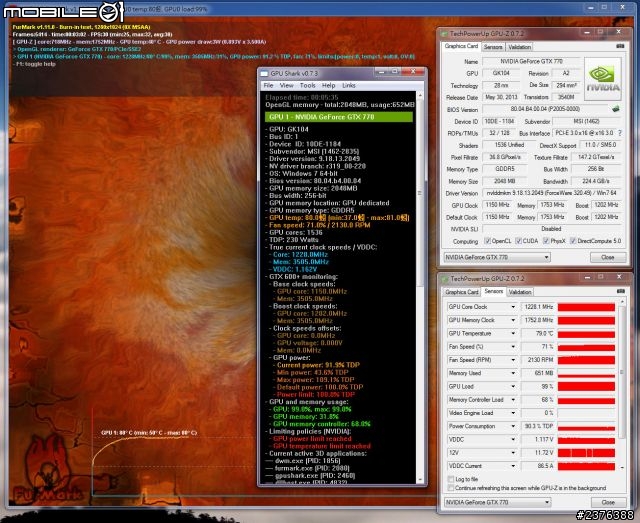This screenshot has height=523, width=640.
Task: Click Close button in Sensors window
Action: pos(608,502)
